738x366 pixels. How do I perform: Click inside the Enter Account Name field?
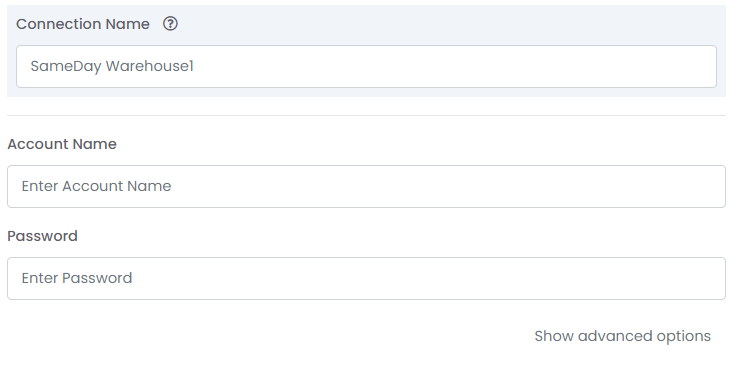pos(366,186)
